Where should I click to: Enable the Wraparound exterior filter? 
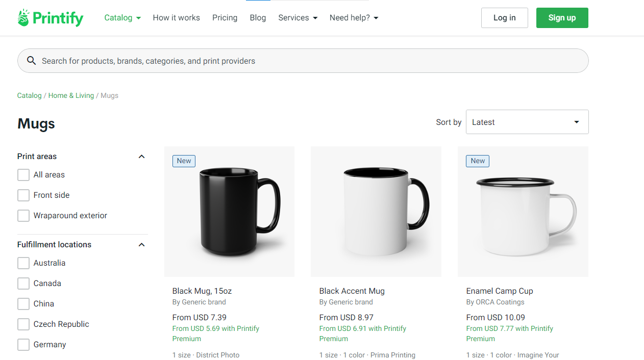(x=23, y=216)
